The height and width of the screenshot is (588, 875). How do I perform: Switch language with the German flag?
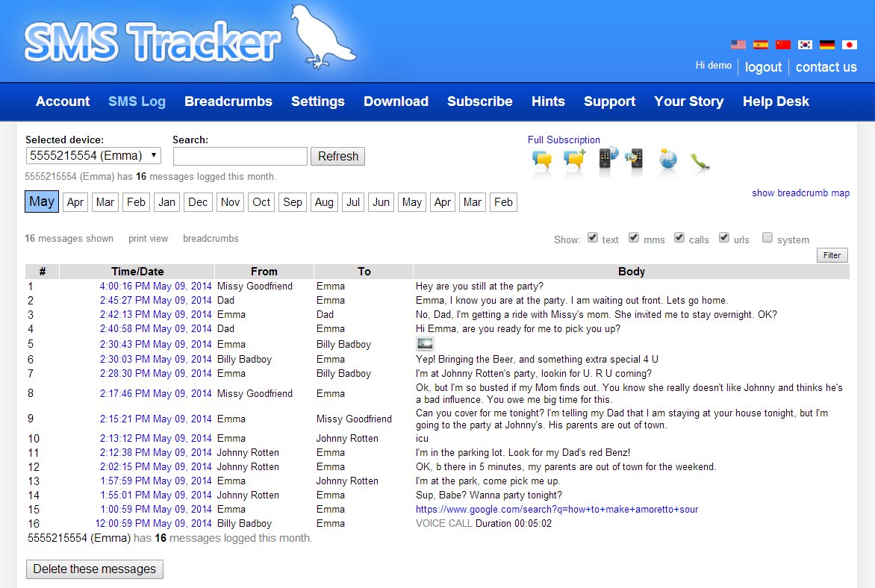click(x=827, y=45)
